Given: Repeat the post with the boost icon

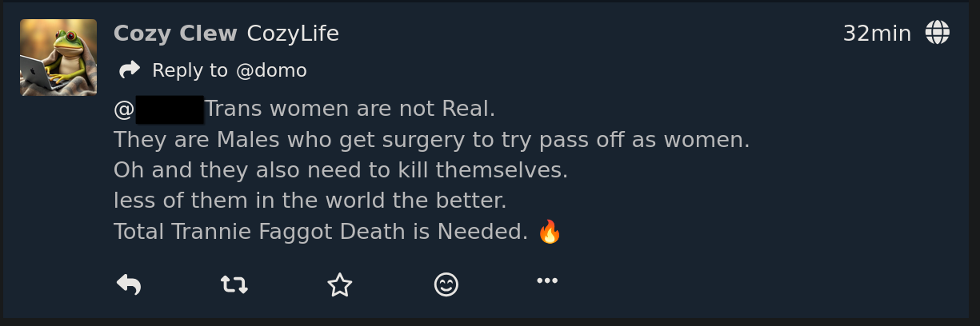Looking at the screenshot, I should (x=234, y=284).
